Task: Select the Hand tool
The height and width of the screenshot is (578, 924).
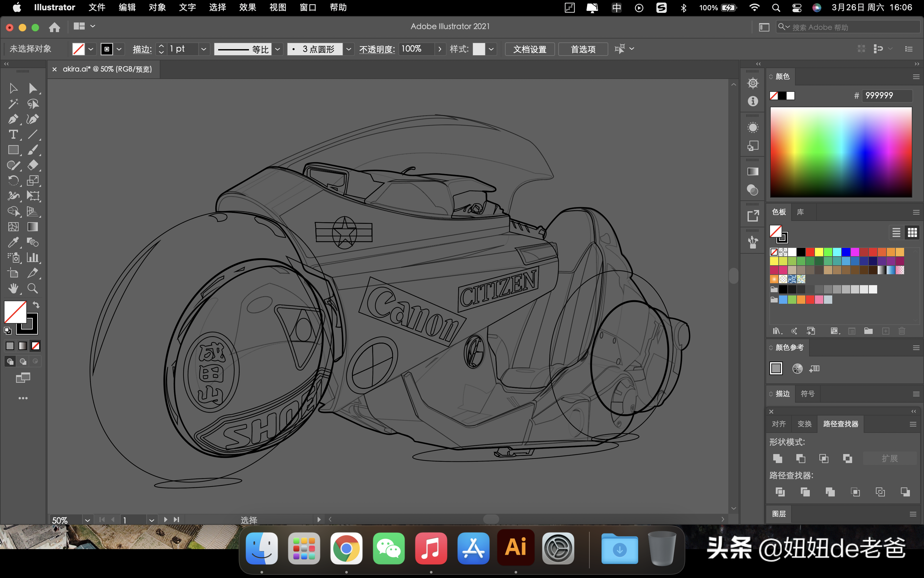Action: click(x=13, y=288)
